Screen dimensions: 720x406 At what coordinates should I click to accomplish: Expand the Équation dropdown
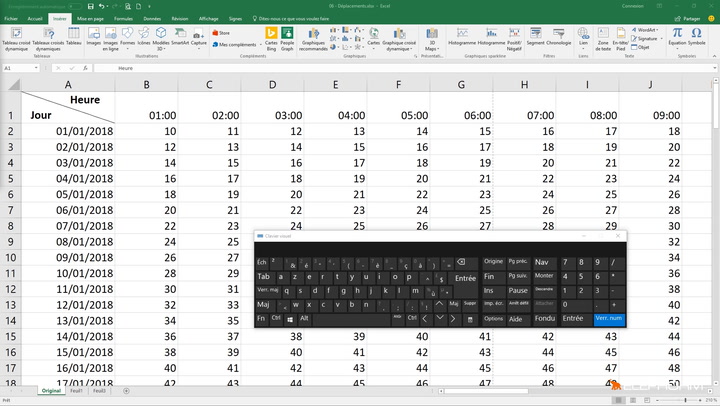click(677, 48)
